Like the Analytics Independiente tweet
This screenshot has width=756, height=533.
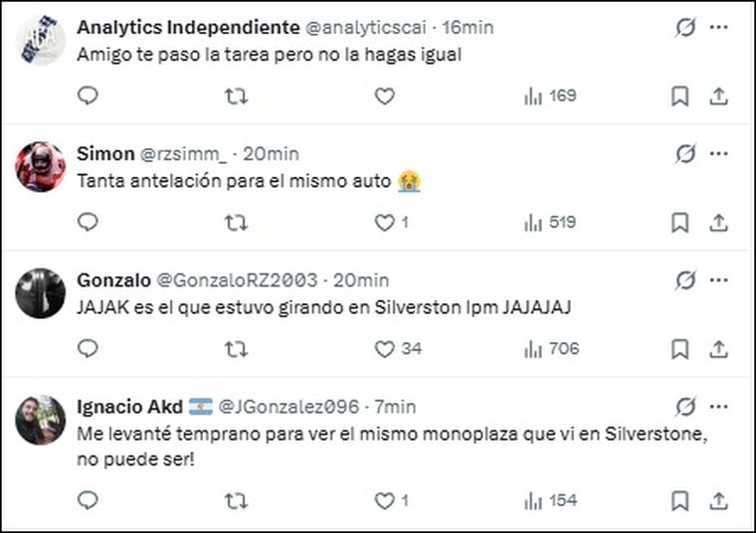(x=385, y=95)
